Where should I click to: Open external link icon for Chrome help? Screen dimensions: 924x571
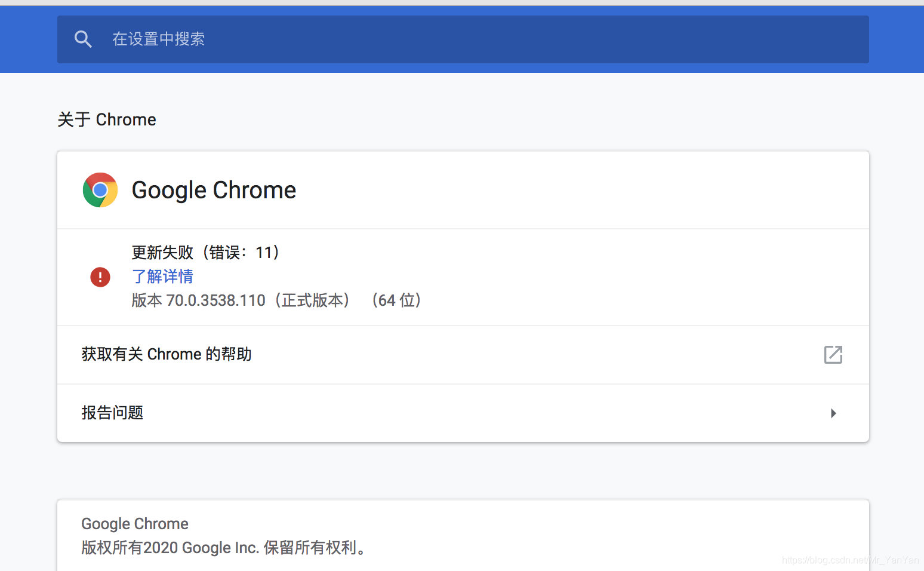[833, 355]
